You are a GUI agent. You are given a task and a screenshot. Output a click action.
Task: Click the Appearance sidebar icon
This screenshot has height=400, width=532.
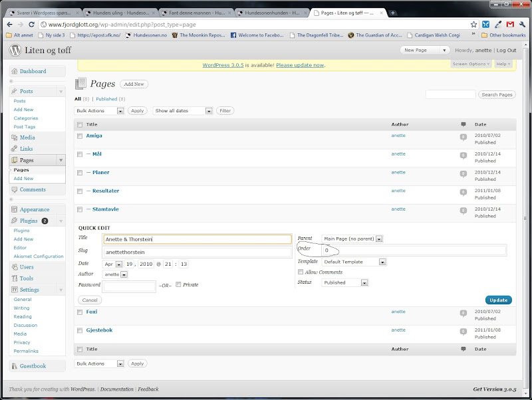(x=14, y=209)
